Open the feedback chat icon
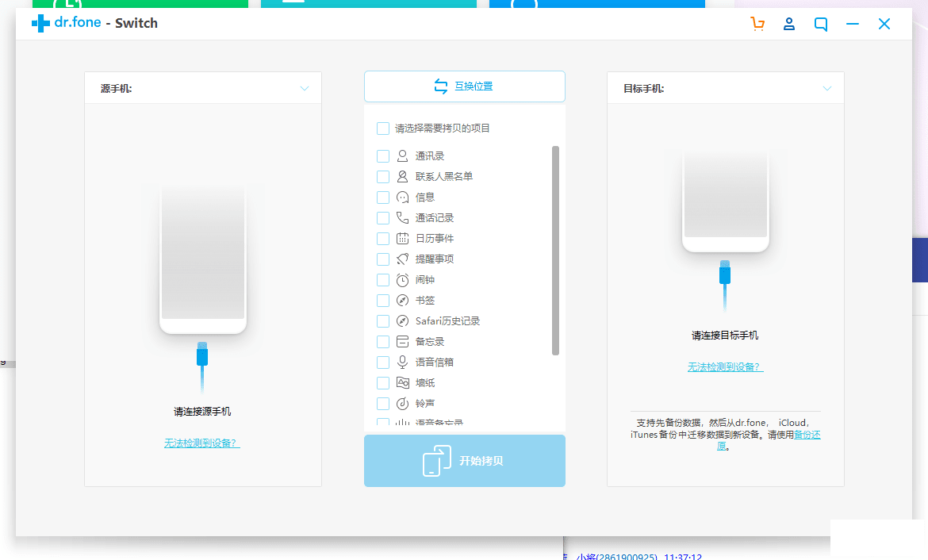Viewport: 928px width, 560px height. (x=821, y=25)
